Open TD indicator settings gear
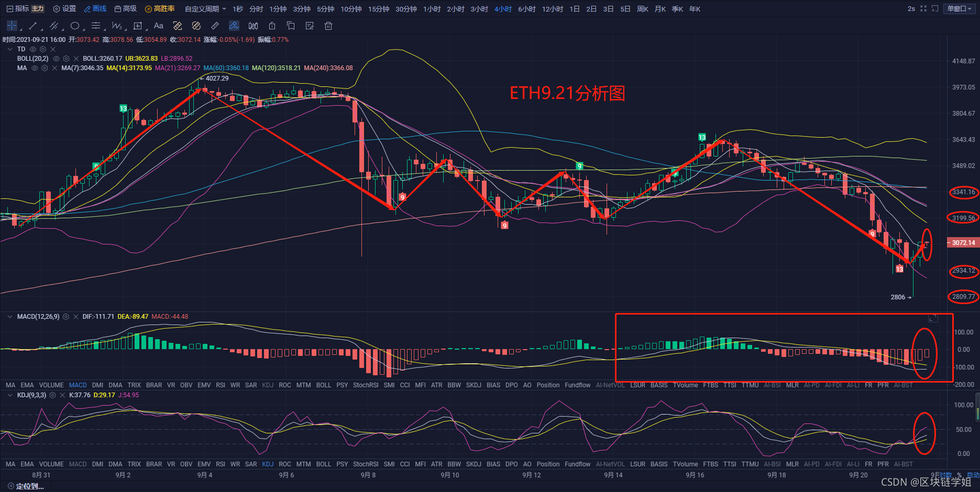980x492 pixels. click(x=43, y=49)
